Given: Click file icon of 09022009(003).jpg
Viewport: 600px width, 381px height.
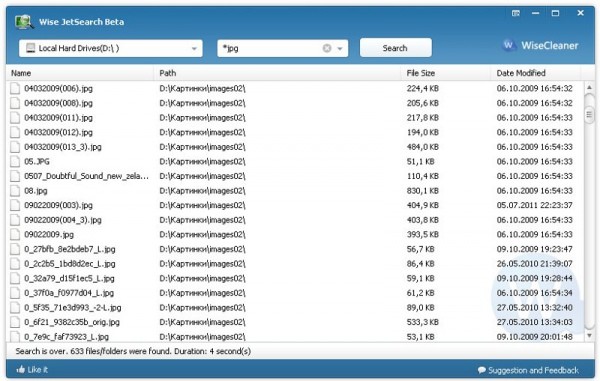Looking at the screenshot, I should 15,205.
